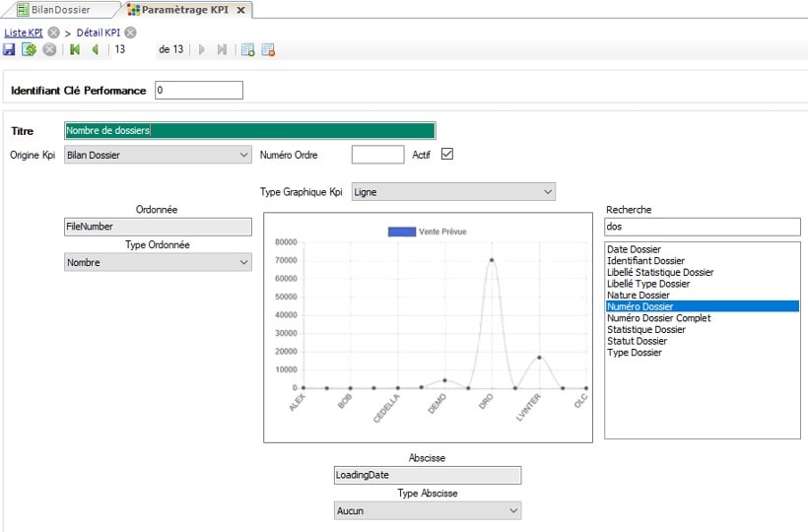
Task: Click the Identifiant Clé Performance field
Action: (x=199, y=90)
